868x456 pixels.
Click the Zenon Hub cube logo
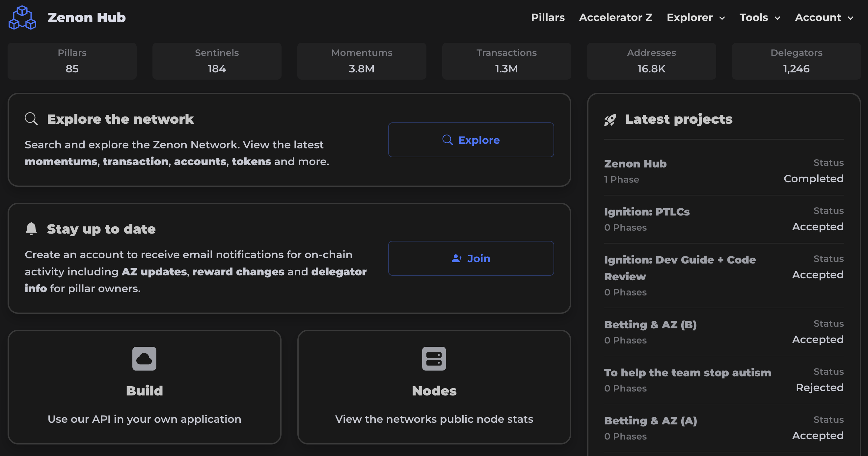click(22, 17)
